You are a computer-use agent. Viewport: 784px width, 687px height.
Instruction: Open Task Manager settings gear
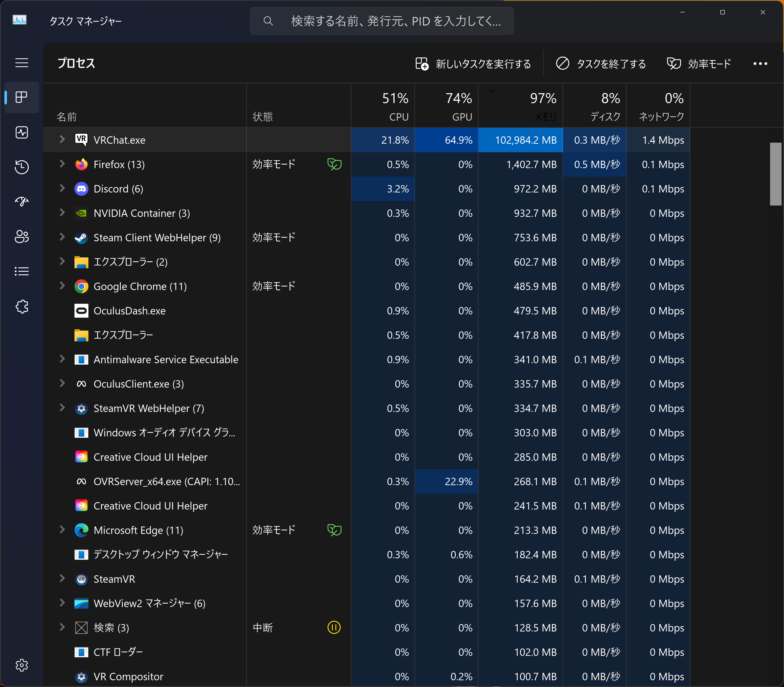click(x=22, y=665)
